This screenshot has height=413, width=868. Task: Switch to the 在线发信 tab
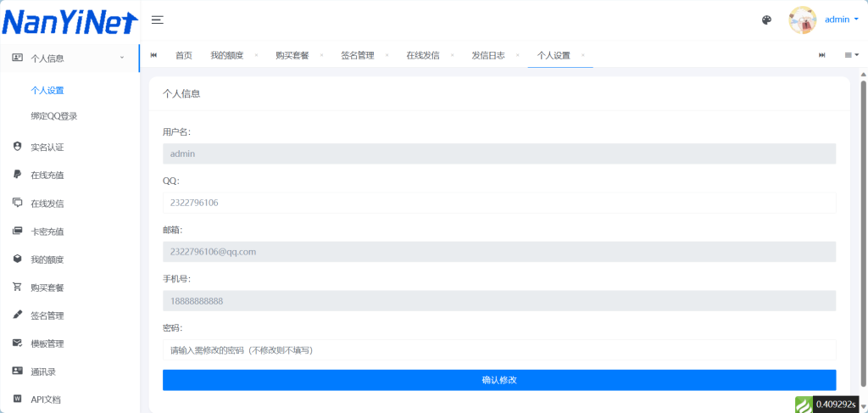(423, 55)
